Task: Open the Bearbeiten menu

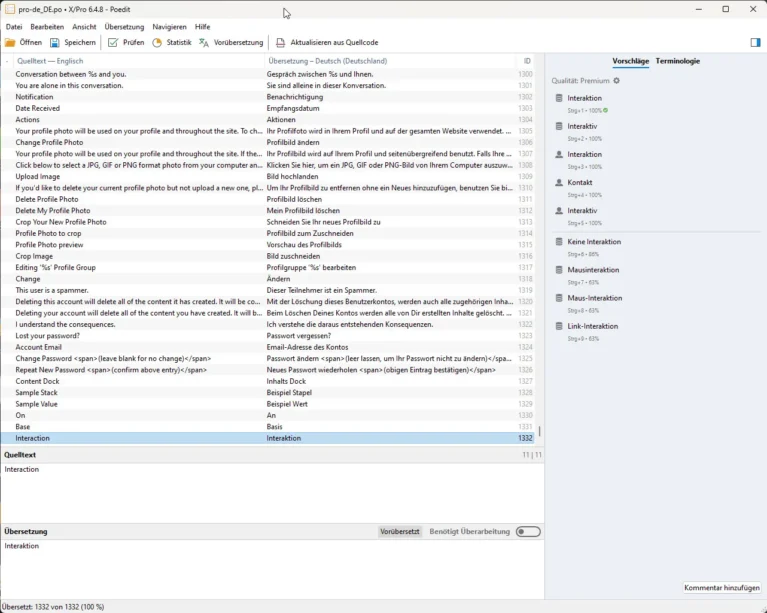Action: tap(47, 27)
